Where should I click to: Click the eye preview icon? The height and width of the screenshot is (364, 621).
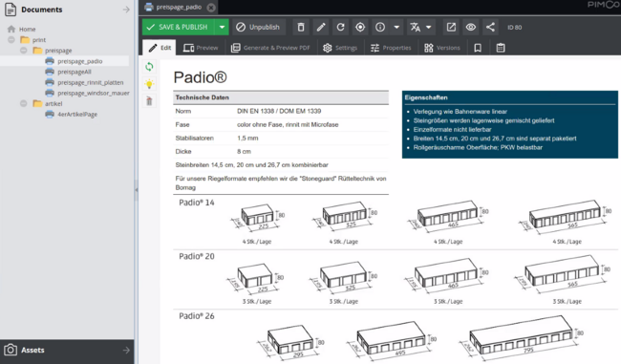click(470, 28)
